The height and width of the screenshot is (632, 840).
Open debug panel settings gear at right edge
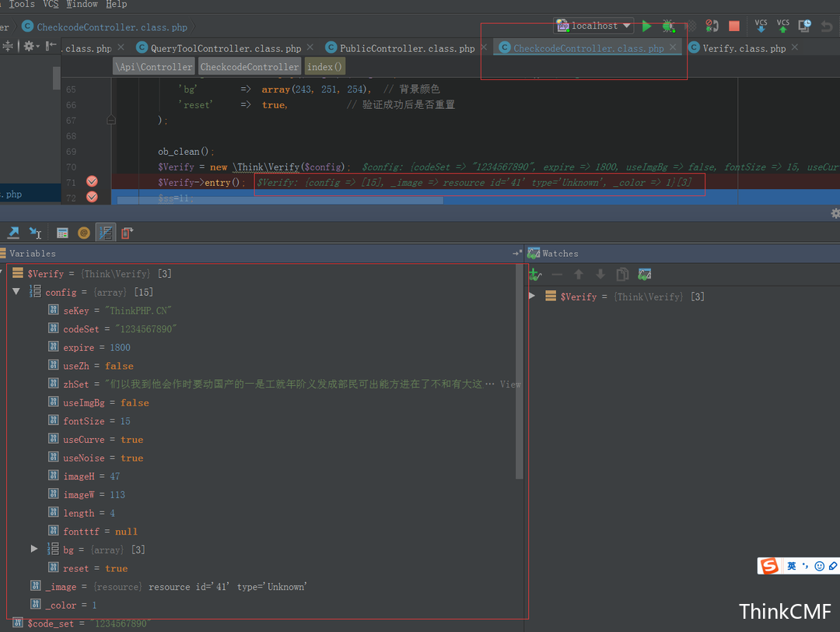(835, 214)
